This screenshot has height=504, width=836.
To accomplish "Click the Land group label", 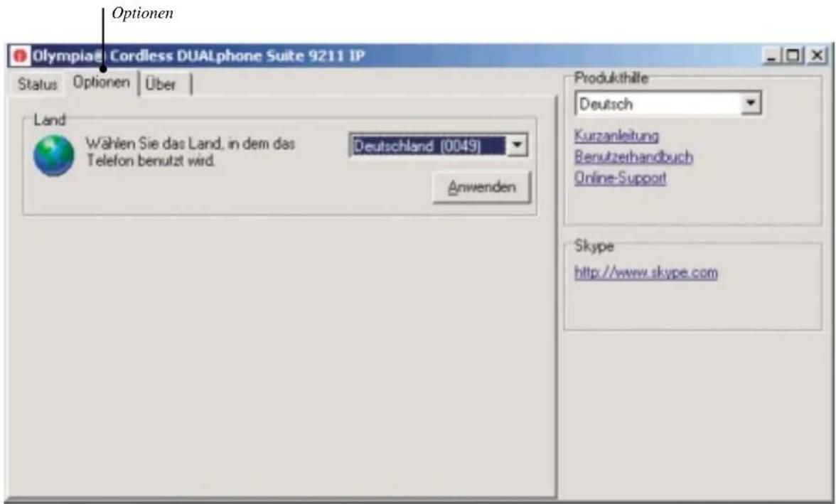I will [50, 119].
